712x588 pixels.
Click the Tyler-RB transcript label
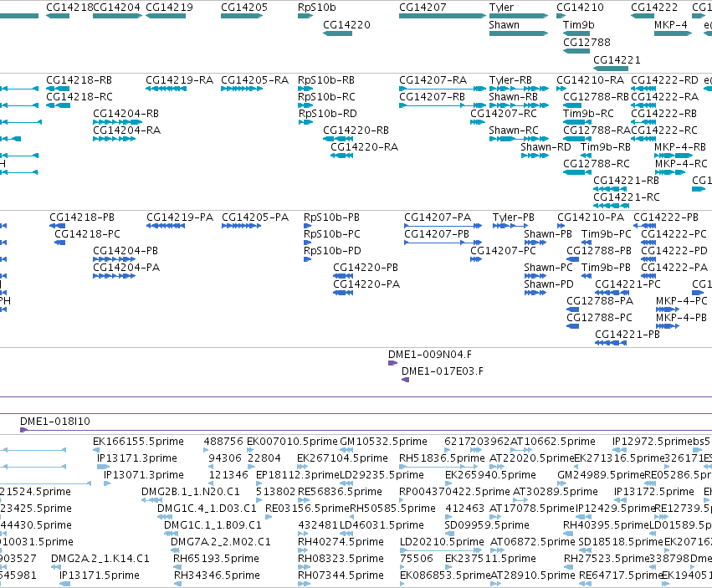pyautogui.click(x=510, y=80)
